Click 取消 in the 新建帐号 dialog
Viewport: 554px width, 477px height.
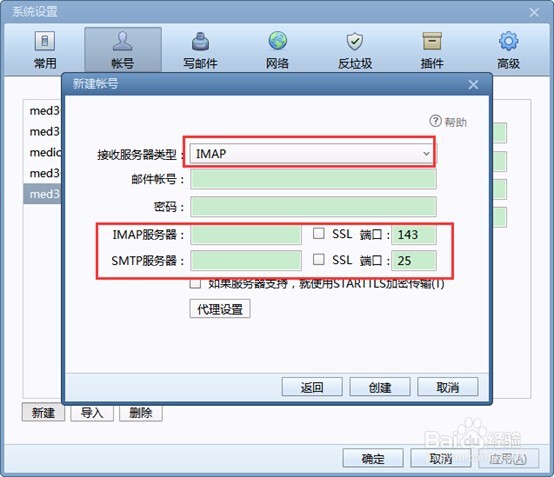point(448,387)
